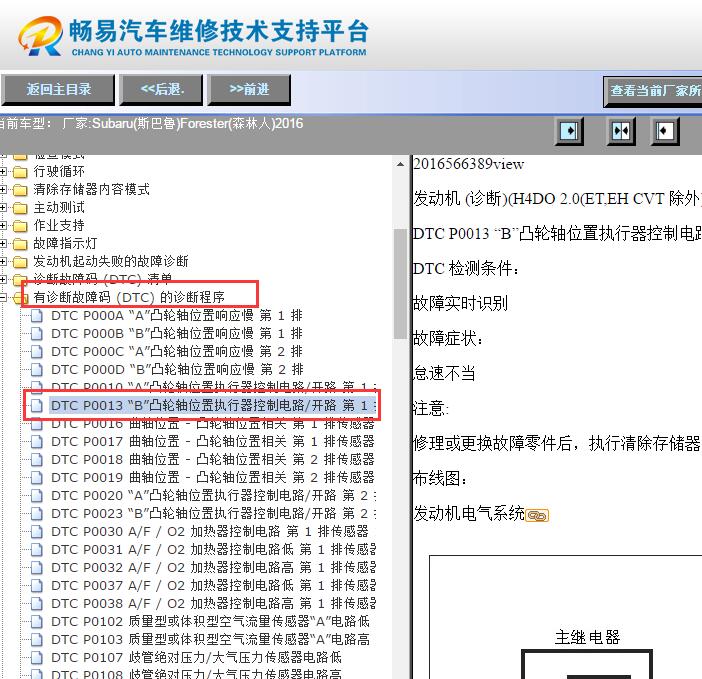This screenshot has height=679, width=702.
Task: Click the 2016566389view text
Action: (468, 164)
